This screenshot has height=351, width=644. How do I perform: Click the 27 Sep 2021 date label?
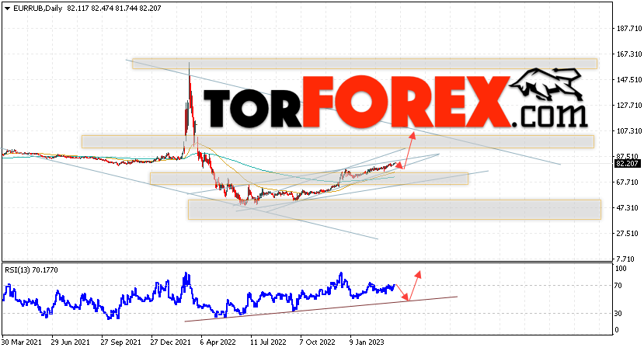pyautogui.click(x=120, y=342)
